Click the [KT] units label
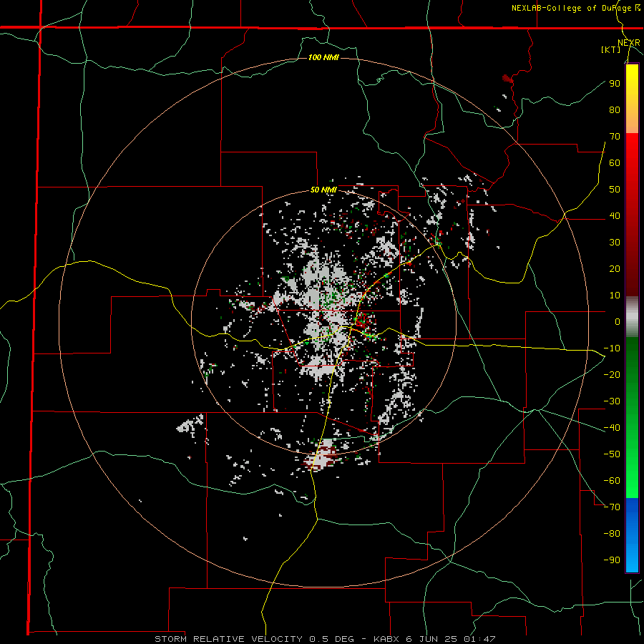This screenshot has width=644, height=644. (x=611, y=49)
